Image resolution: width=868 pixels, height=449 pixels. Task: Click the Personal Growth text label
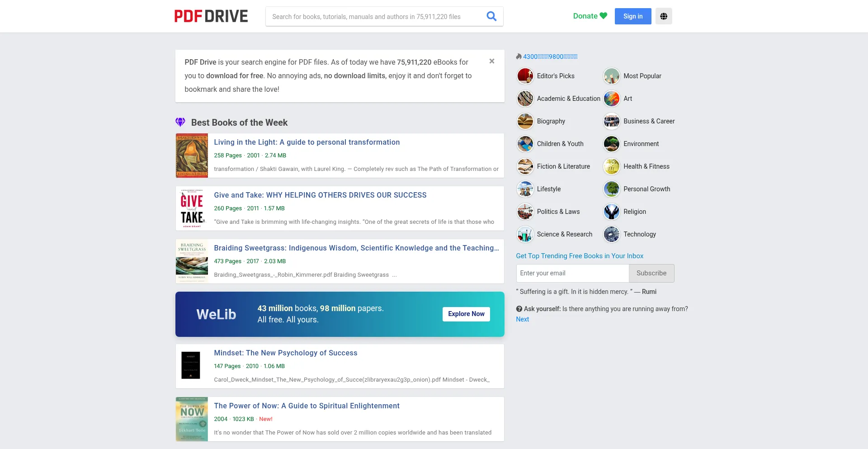(647, 189)
